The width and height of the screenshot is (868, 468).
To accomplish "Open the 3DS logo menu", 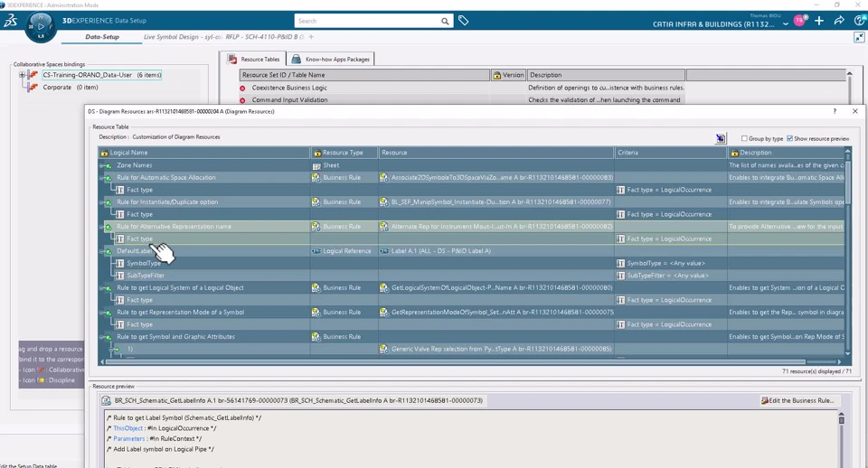I will (11, 22).
